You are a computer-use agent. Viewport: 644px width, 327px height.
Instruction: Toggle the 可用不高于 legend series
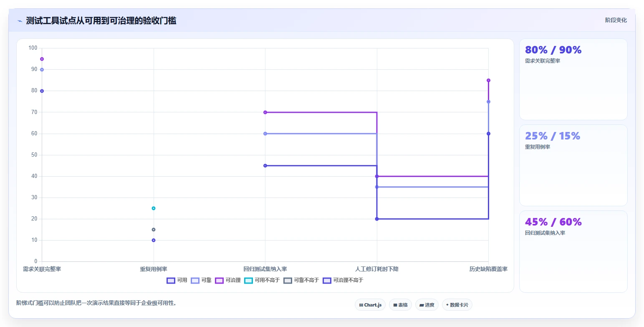[262, 280]
